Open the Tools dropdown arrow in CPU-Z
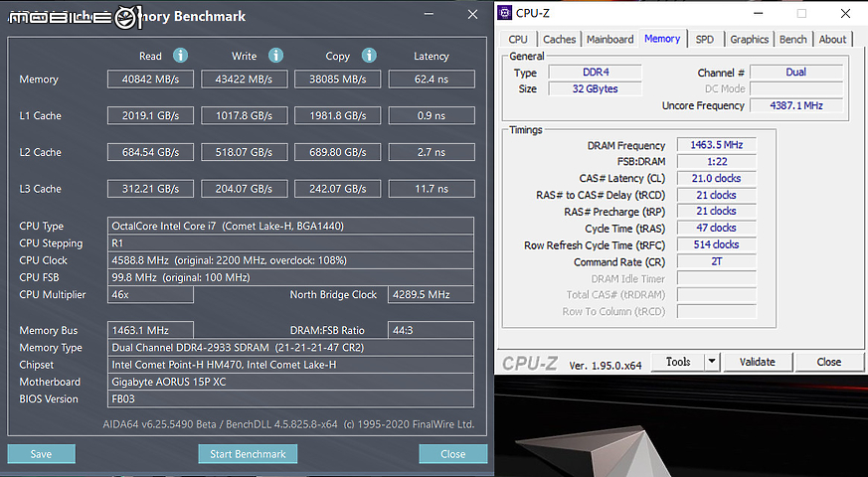This screenshot has width=868, height=477. point(713,362)
